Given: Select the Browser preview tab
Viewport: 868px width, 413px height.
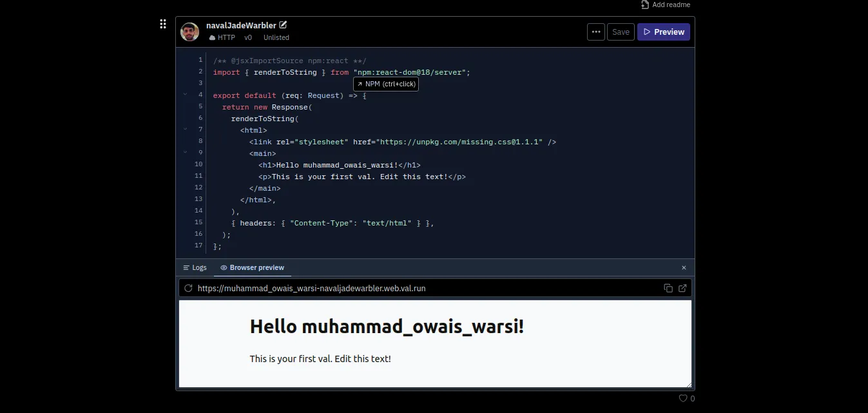Looking at the screenshot, I should 252,267.
